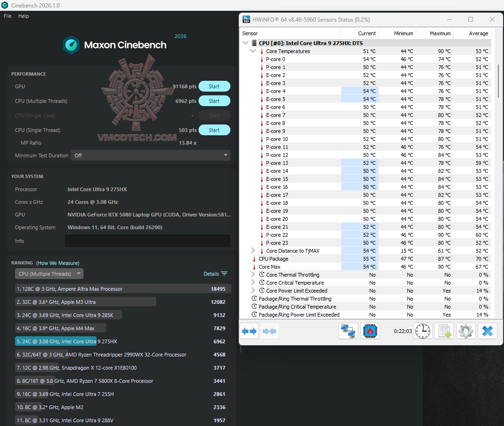
Task: Click the Details filter lines icon
Action: tap(224, 273)
